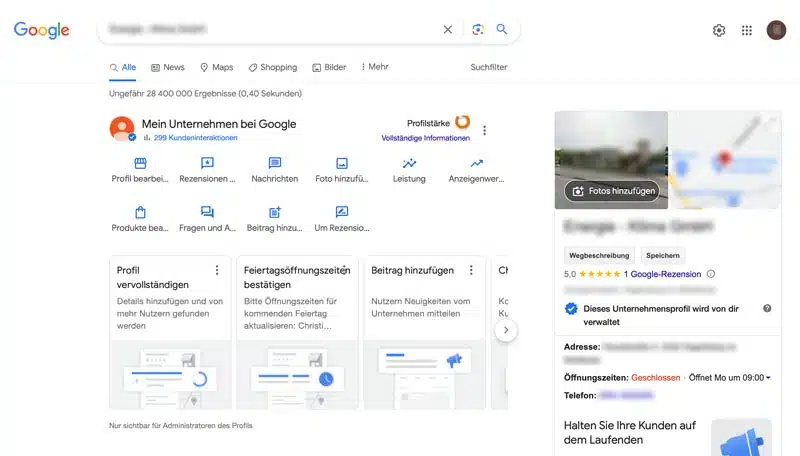Open options on Feiertagsöffnungszeiten card
800x456 pixels.
click(344, 269)
